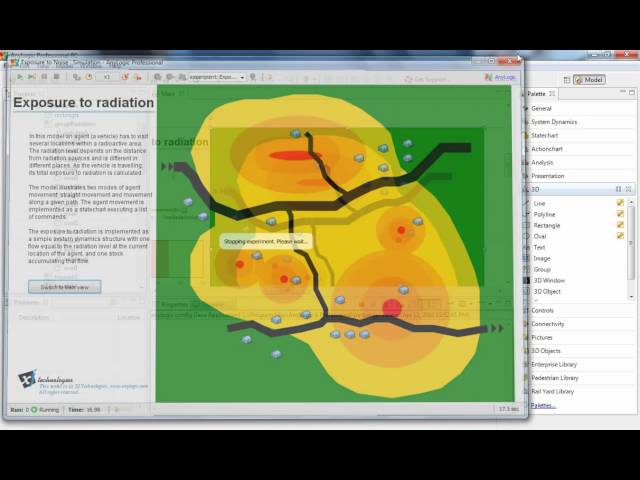Select the Polyline element in palette

544,214
